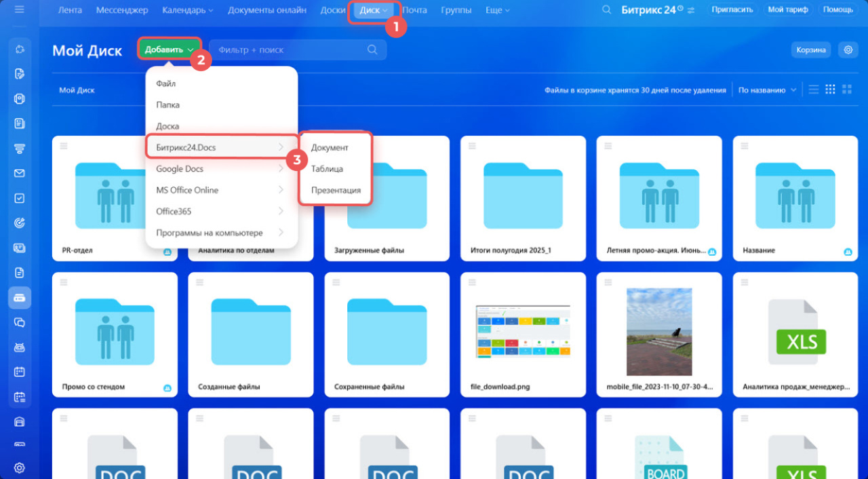The width and height of the screenshot is (868, 479).
Task: Open the card menu icon on Промо со стендом
Action: coord(64,282)
